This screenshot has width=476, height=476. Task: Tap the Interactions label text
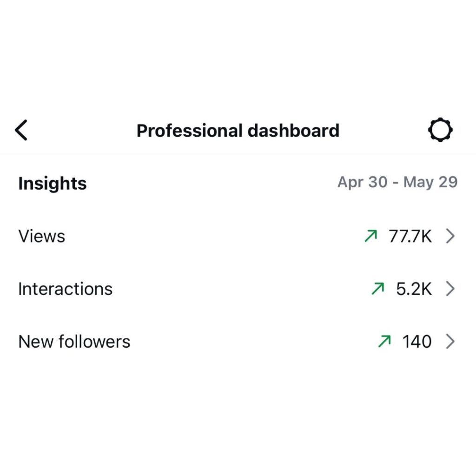click(x=65, y=289)
